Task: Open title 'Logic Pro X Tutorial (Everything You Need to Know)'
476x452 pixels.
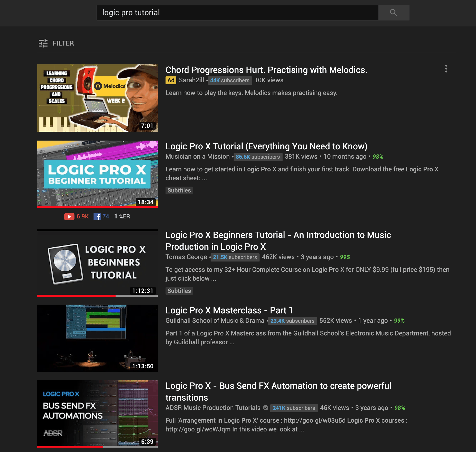Action: click(266, 146)
